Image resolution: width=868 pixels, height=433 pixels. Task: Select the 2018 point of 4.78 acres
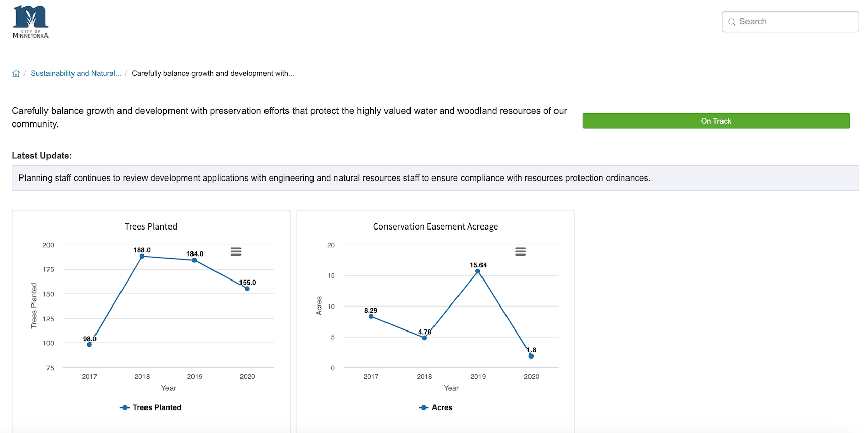424,338
